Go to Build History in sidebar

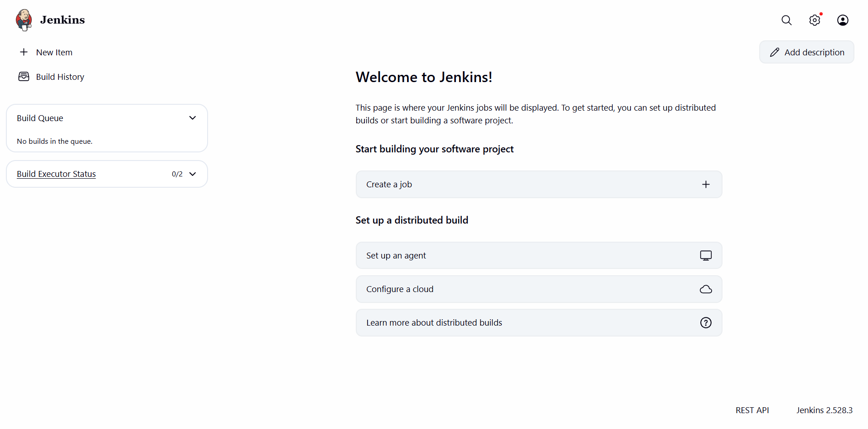[x=60, y=77]
